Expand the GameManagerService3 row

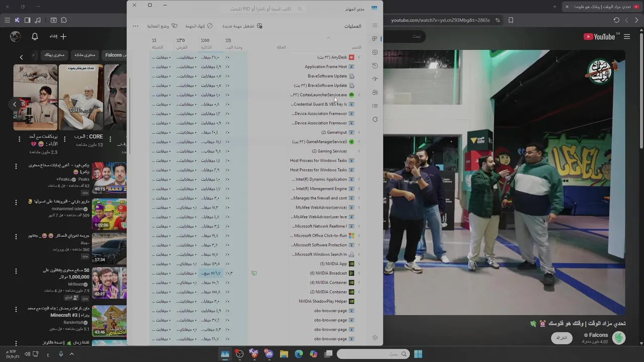pos(359,142)
